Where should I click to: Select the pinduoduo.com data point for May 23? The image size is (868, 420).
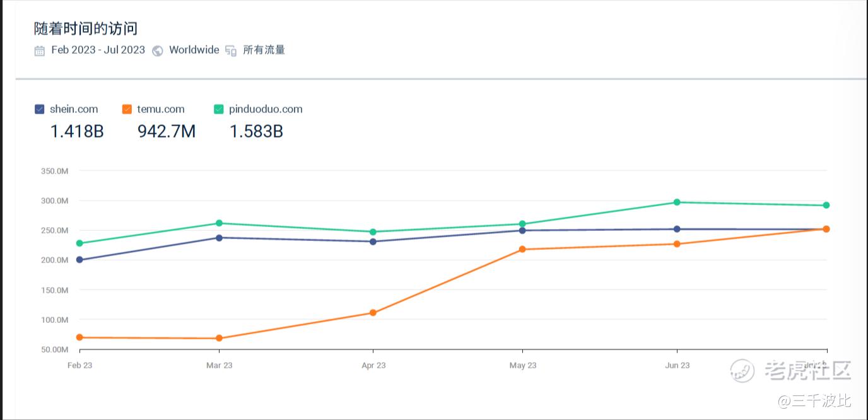(x=522, y=224)
